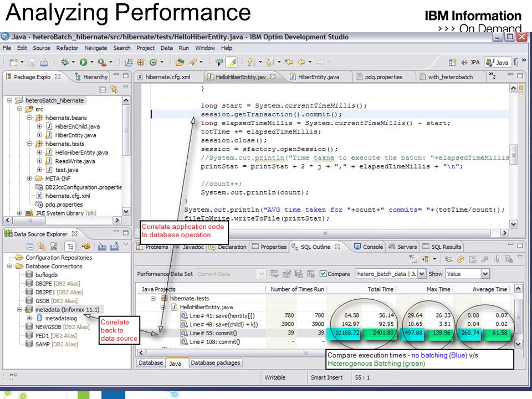Open the SQL Results view tab
532x399 pixels.
pos(442,247)
